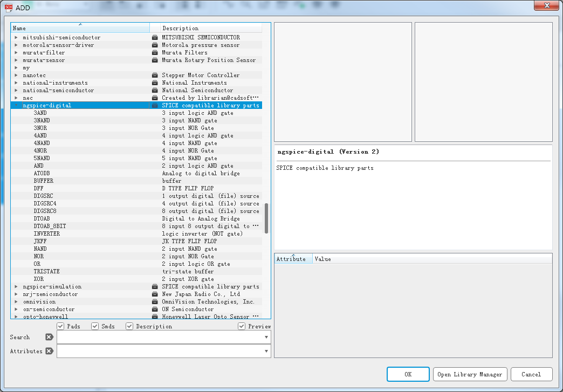This screenshot has width=563, height=392.
Task: Sort list by Name column header
Action: click(80, 28)
